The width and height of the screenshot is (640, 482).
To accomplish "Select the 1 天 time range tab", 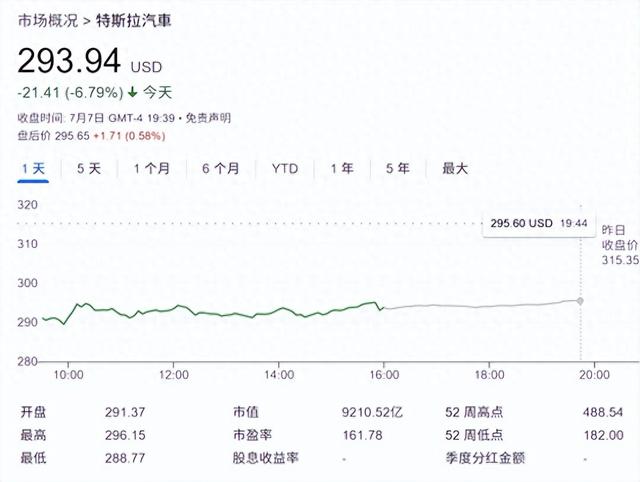I will [34, 169].
